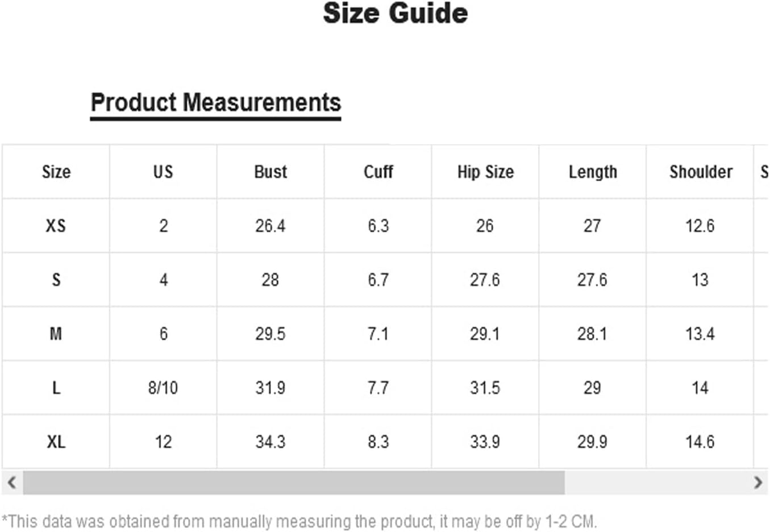The width and height of the screenshot is (770, 532).
Task: Click the horizontal scrollbar thumb
Action: 294,483
